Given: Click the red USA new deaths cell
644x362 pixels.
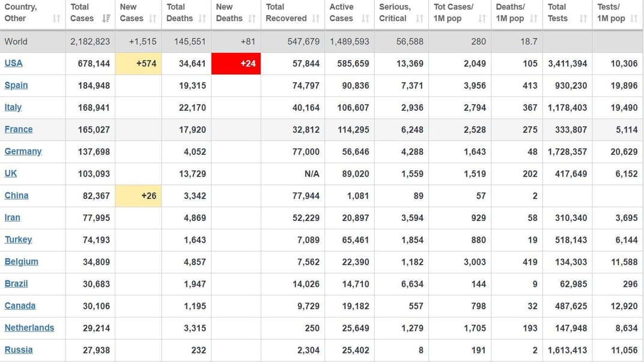Looking at the screenshot, I should coord(236,64).
